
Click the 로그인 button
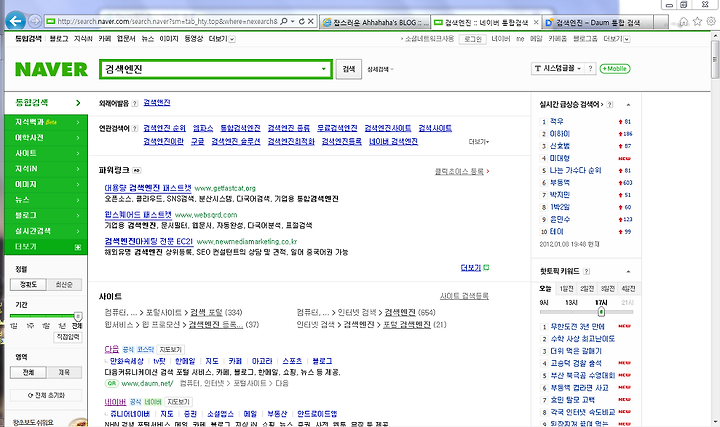click(472, 39)
